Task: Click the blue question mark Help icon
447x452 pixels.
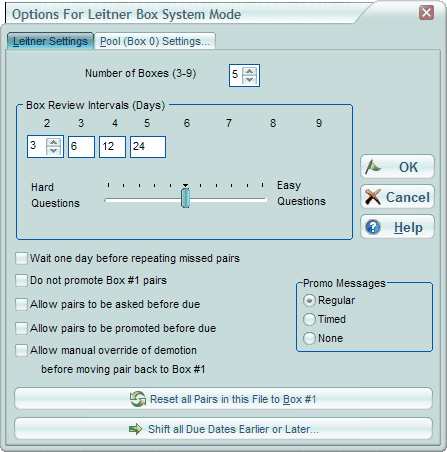Action: pyautogui.click(x=373, y=227)
